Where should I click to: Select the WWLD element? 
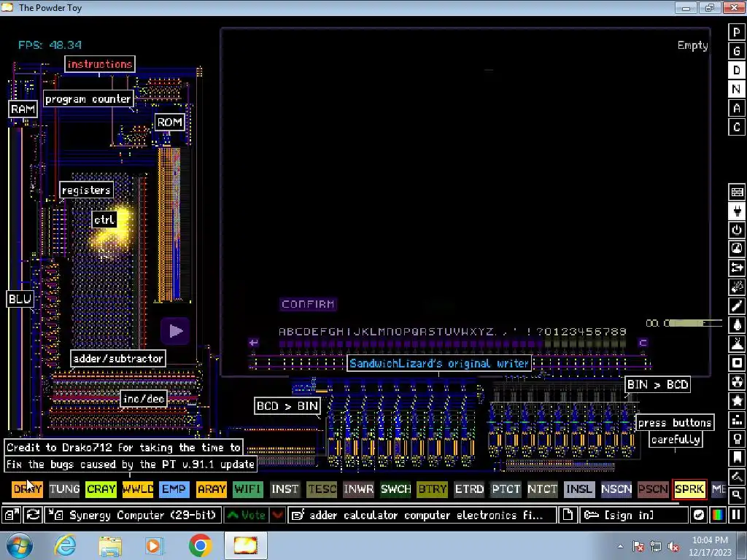[138, 489]
